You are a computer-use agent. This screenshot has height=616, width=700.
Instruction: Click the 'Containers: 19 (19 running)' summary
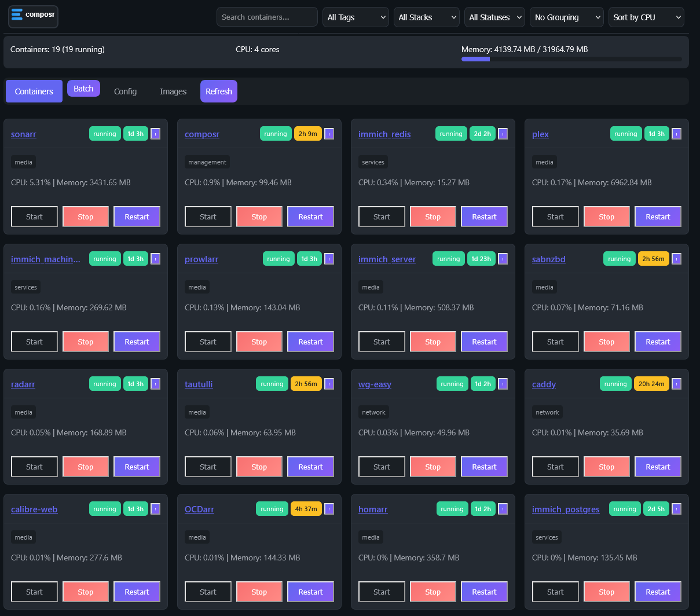(x=57, y=49)
